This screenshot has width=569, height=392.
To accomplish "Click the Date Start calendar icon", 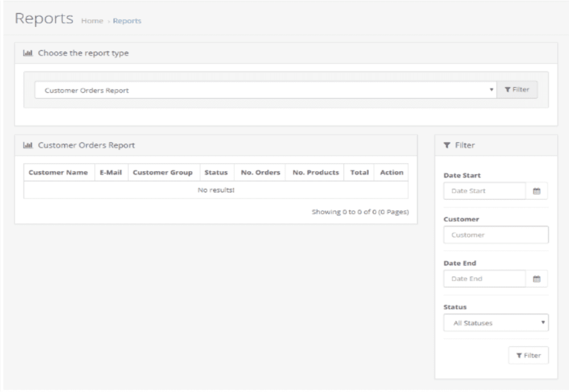I will (537, 191).
